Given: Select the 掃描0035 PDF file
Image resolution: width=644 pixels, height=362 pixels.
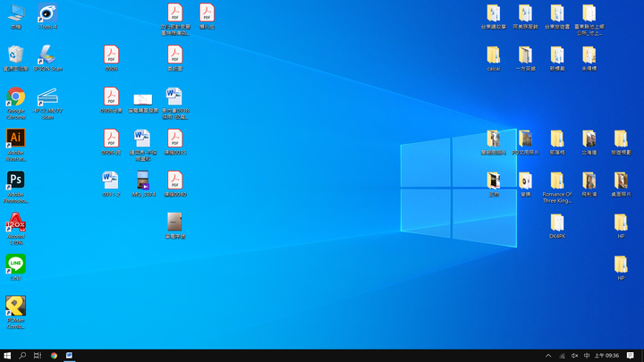Looking at the screenshot, I should [x=175, y=142].
